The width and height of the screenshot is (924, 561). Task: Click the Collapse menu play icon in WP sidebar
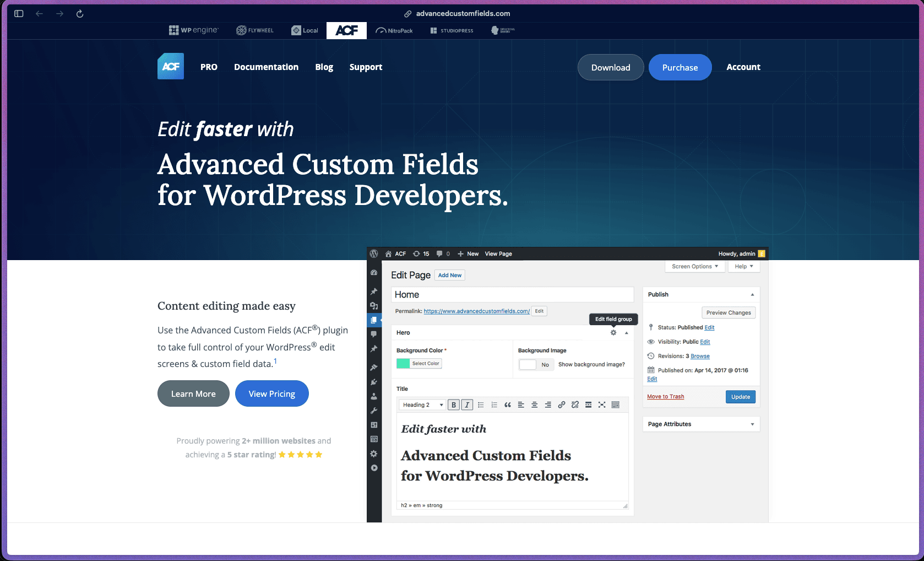tap(374, 468)
